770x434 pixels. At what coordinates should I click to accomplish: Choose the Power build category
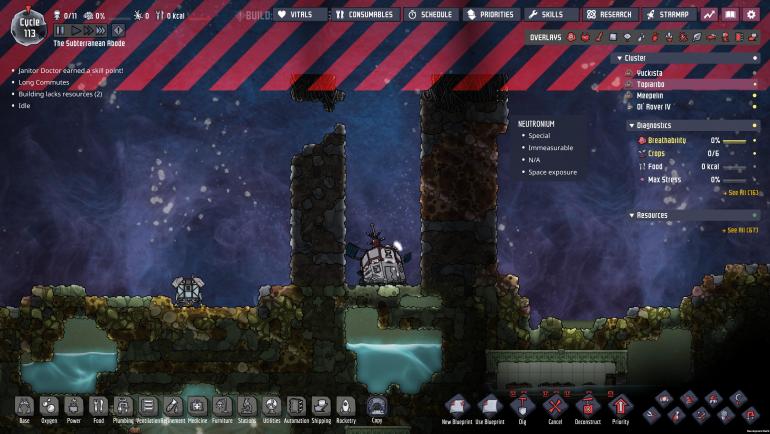[x=73, y=408]
